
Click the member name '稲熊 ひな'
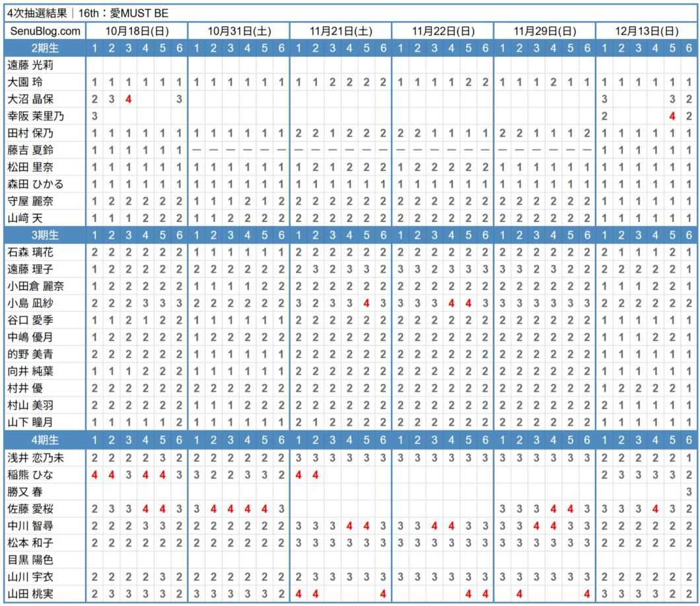pos(30,474)
